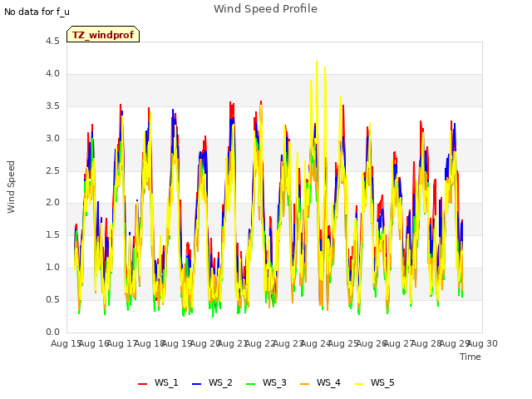
Task: Click the 4.0 y-axis tick label
Action: coord(52,74)
